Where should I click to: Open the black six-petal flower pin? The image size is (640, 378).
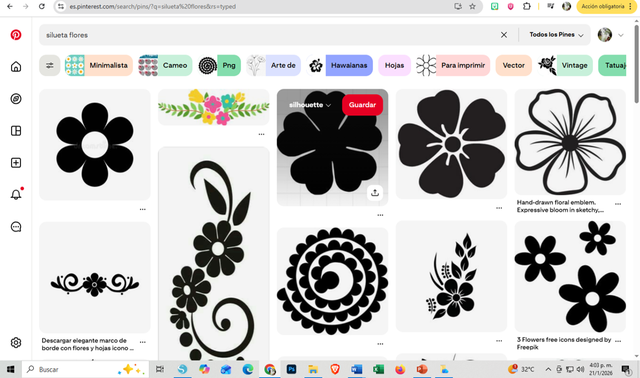[x=95, y=145]
